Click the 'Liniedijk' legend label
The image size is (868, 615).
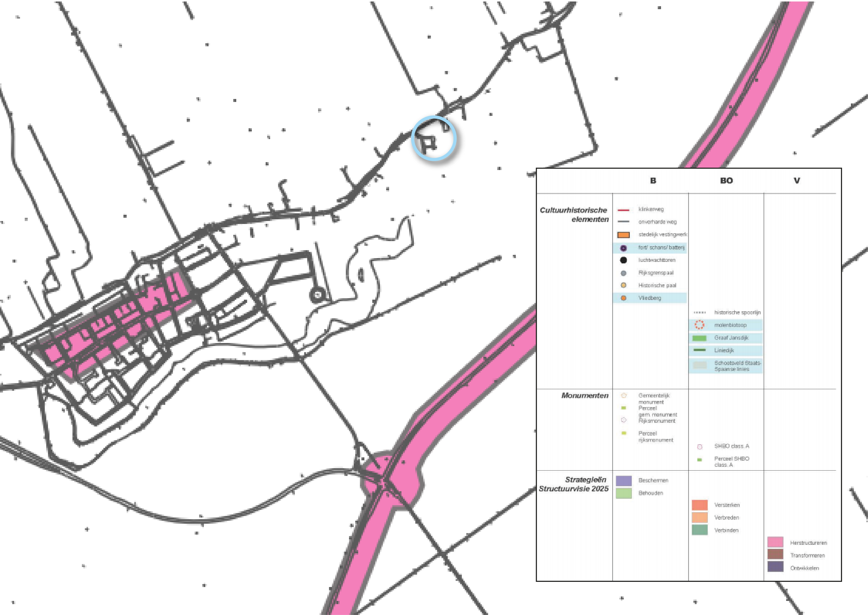pyautogui.click(x=724, y=350)
